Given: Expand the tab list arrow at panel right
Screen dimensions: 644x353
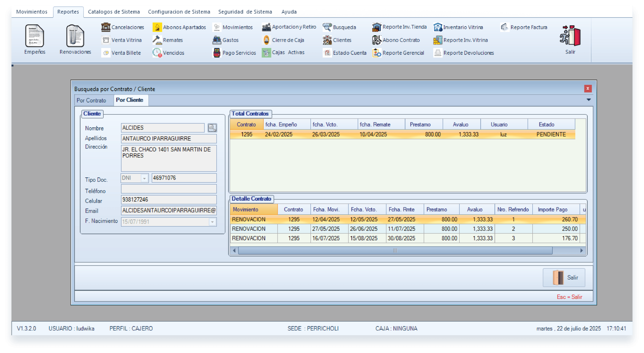Looking at the screenshot, I should coord(588,100).
